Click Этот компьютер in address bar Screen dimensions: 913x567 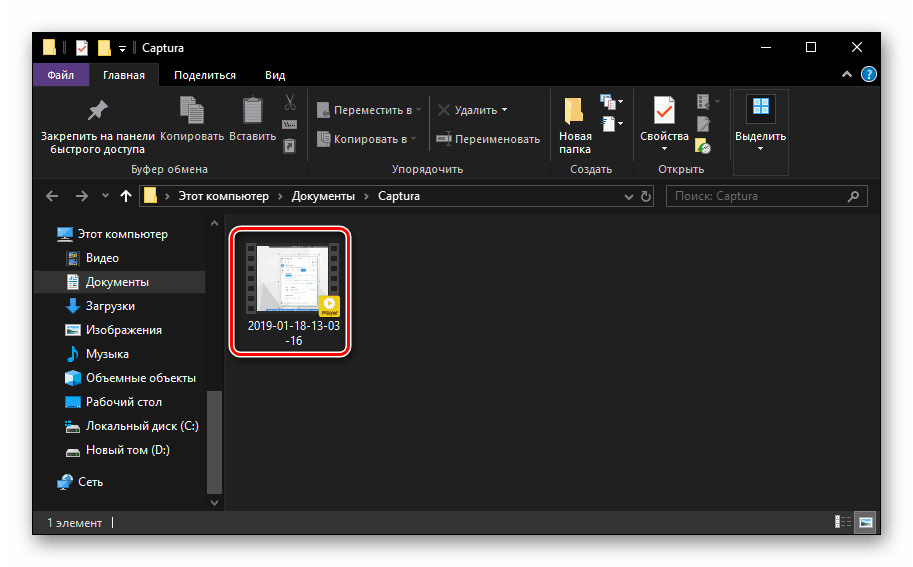tap(223, 196)
